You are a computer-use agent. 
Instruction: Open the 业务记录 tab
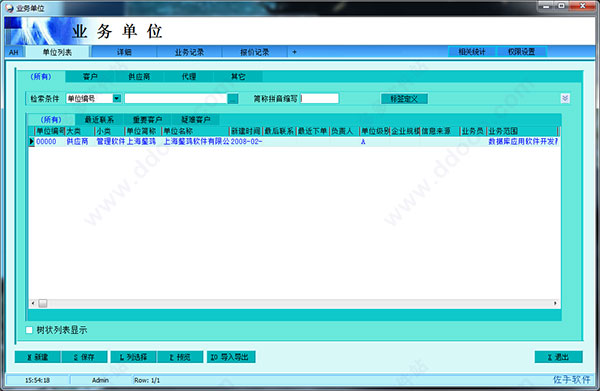[x=189, y=52]
